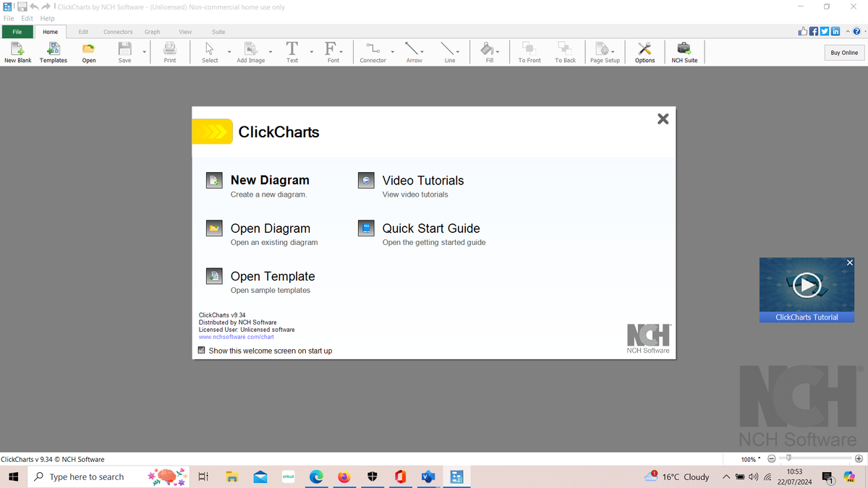The height and width of the screenshot is (488, 868).
Task: Expand the Font options dropdown
Action: (x=343, y=52)
